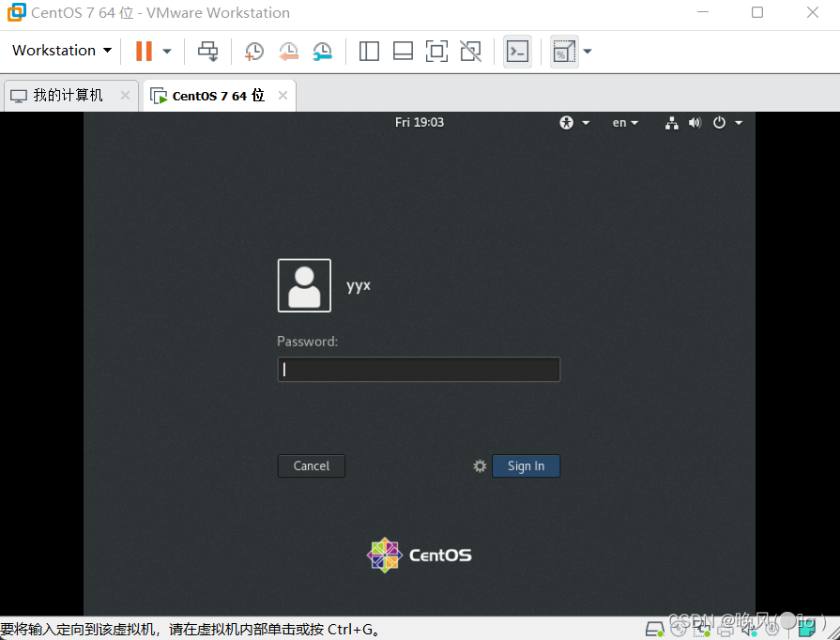Pause the virtual machine

144,51
